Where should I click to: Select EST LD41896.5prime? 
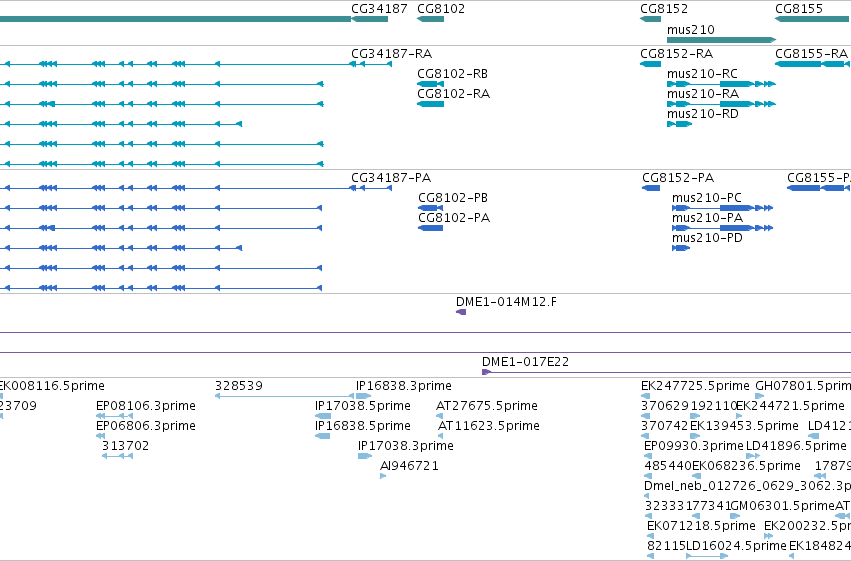[x=753, y=456]
